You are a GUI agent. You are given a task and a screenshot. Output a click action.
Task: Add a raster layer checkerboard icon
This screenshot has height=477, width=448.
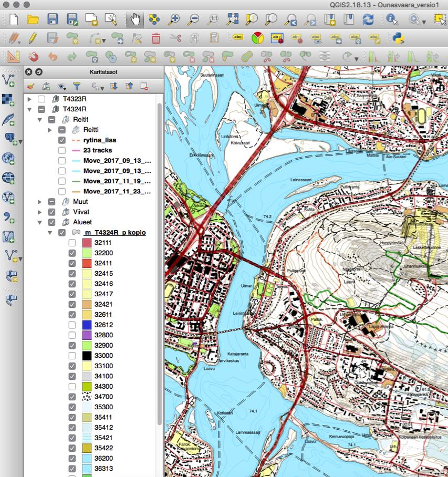pyautogui.click(x=8, y=100)
